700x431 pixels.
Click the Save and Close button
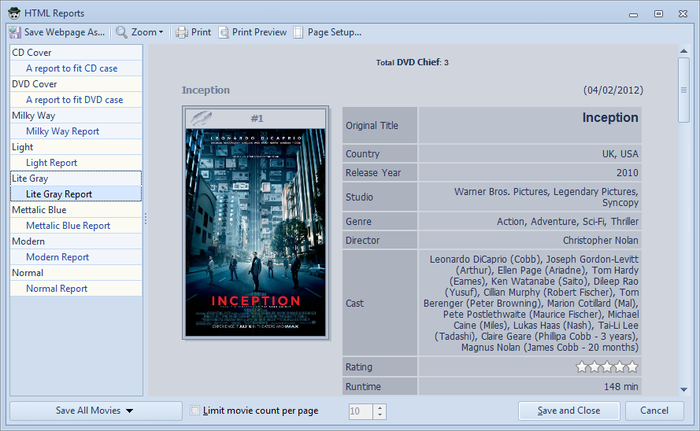[x=568, y=411]
